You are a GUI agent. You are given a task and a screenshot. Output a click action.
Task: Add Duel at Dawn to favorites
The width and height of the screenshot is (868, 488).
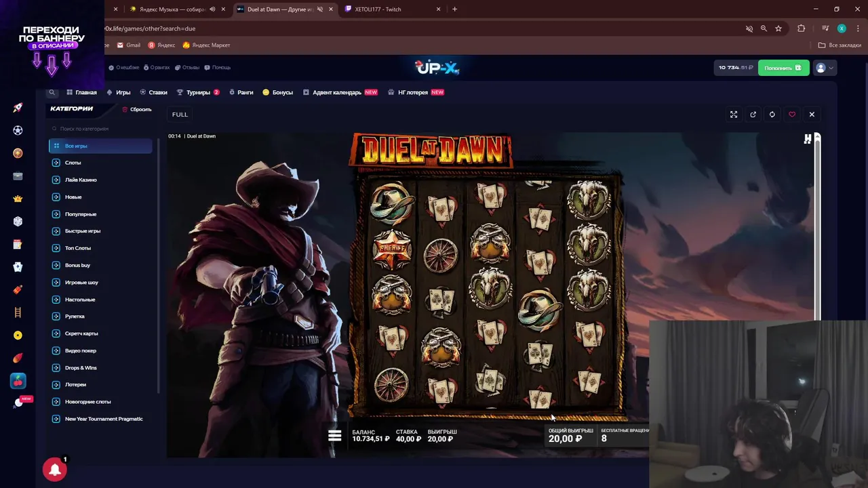pos(791,115)
